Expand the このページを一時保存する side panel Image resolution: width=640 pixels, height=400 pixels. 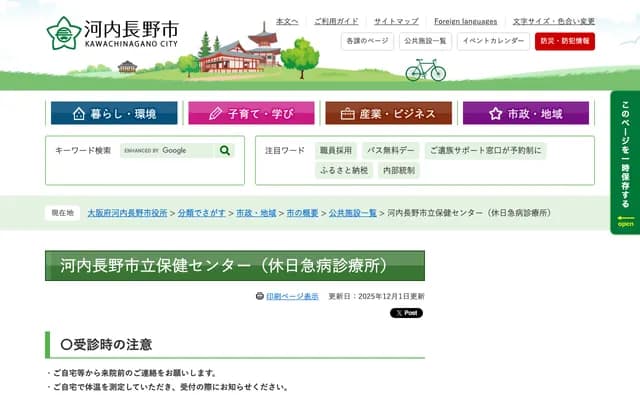pyautogui.click(x=625, y=162)
